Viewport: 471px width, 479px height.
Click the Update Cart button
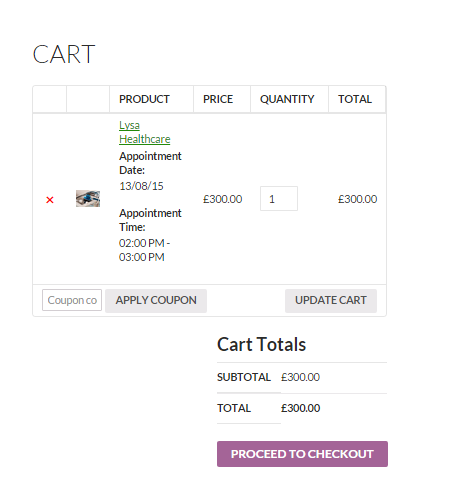pyautogui.click(x=331, y=300)
